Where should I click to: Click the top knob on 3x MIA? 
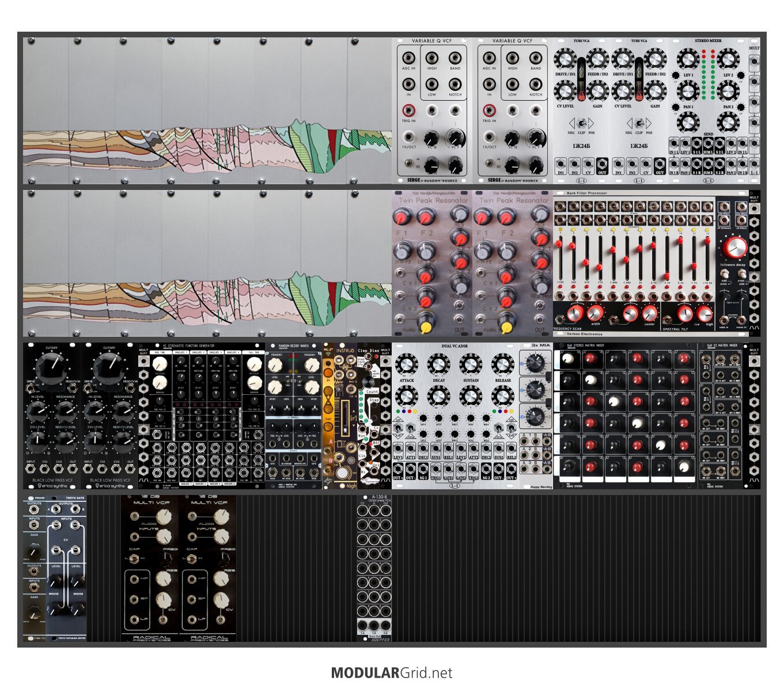coord(535,363)
